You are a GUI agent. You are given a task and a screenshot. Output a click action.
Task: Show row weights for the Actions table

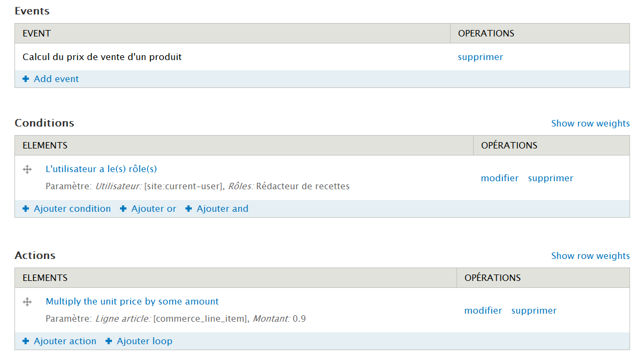[590, 256]
